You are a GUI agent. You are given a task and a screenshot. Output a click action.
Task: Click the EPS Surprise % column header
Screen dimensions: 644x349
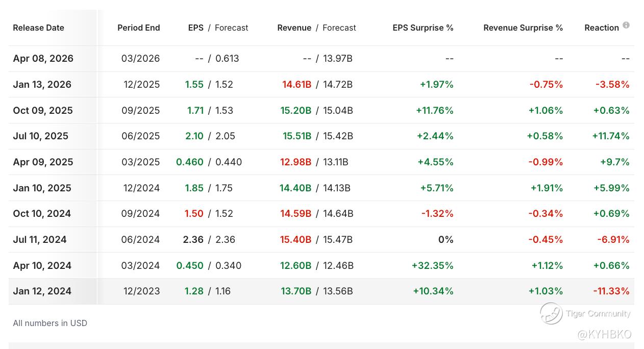pyautogui.click(x=423, y=28)
